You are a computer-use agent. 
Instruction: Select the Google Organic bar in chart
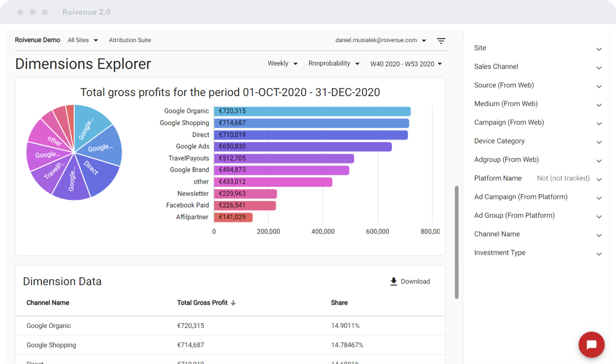tap(312, 111)
